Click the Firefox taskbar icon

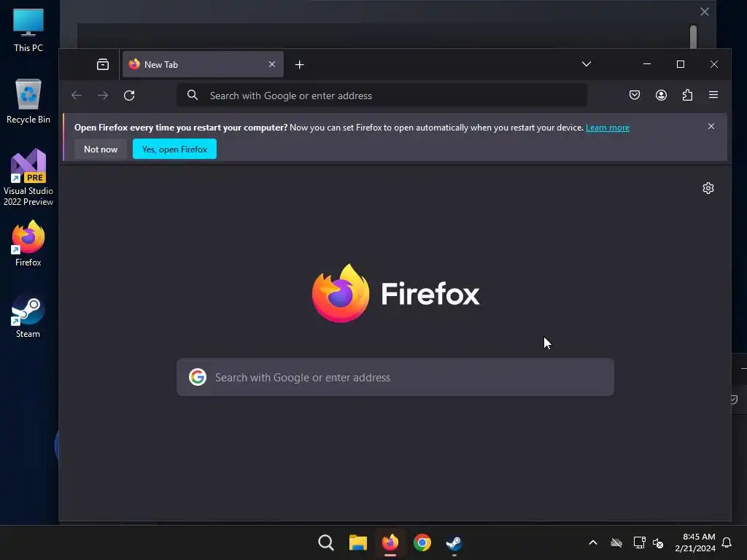(390, 542)
